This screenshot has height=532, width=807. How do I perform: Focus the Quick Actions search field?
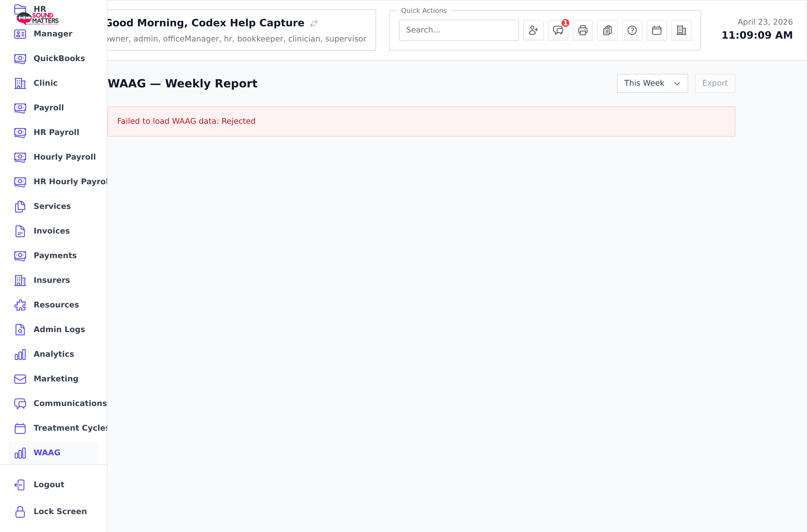click(x=459, y=30)
